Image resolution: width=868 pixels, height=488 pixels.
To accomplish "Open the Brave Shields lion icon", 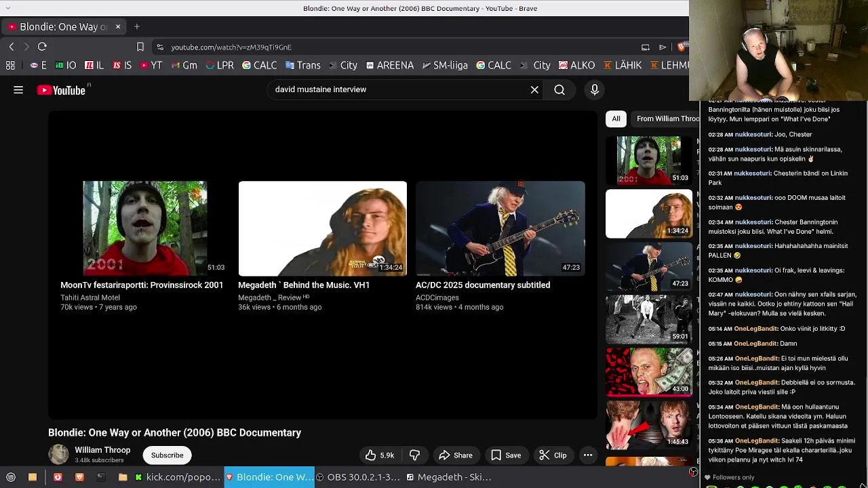I will (682, 47).
